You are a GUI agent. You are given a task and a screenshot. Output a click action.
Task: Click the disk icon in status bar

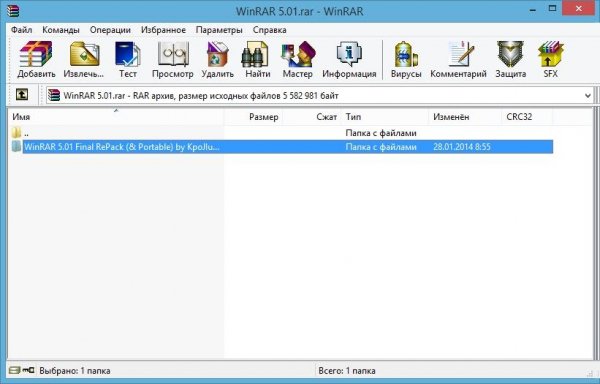point(15,370)
